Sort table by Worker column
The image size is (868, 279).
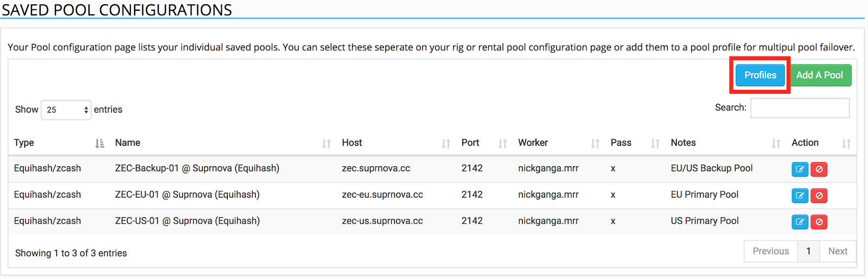click(x=559, y=142)
